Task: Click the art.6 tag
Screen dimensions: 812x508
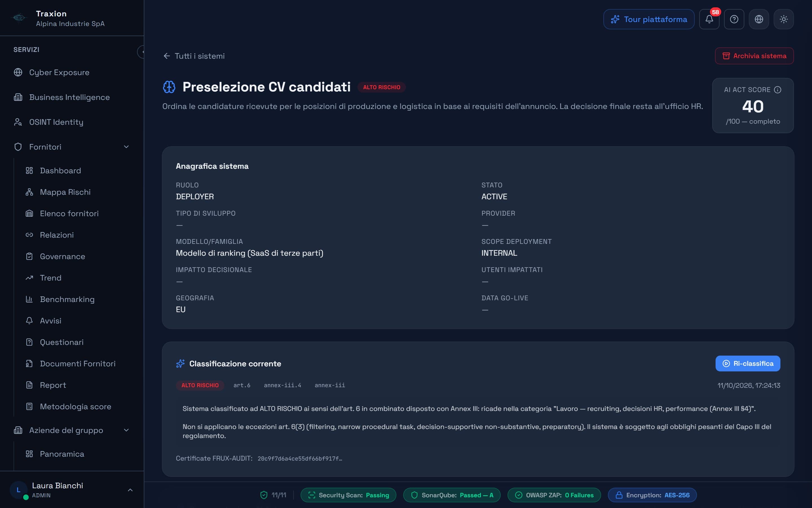Action: coord(242,385)
